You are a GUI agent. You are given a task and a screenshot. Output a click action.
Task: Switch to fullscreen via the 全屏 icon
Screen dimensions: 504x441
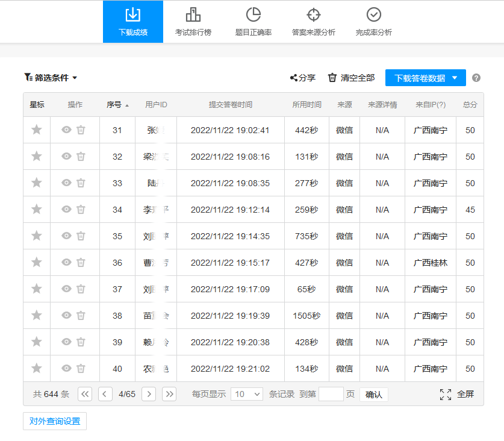click(x=446, y=394)
